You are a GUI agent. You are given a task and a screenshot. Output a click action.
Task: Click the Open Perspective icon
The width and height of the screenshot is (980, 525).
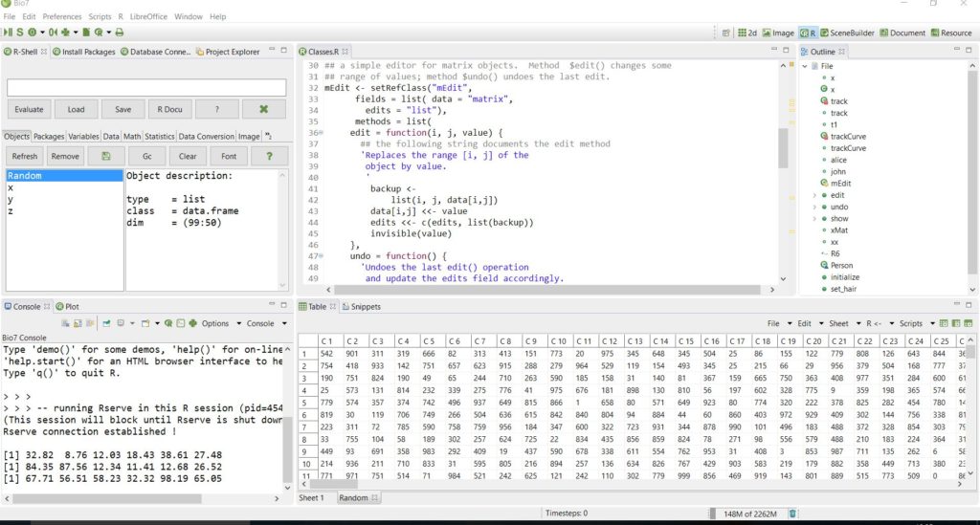725,33
